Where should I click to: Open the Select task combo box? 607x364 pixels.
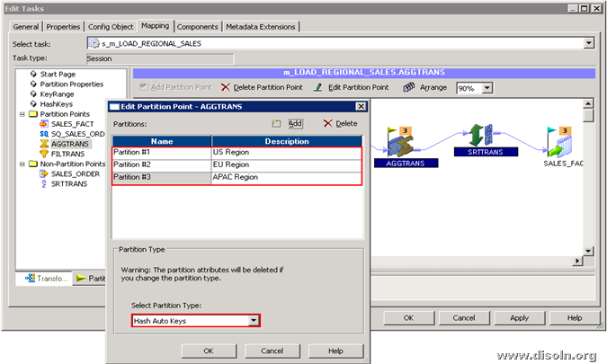[x=589, y=43]
